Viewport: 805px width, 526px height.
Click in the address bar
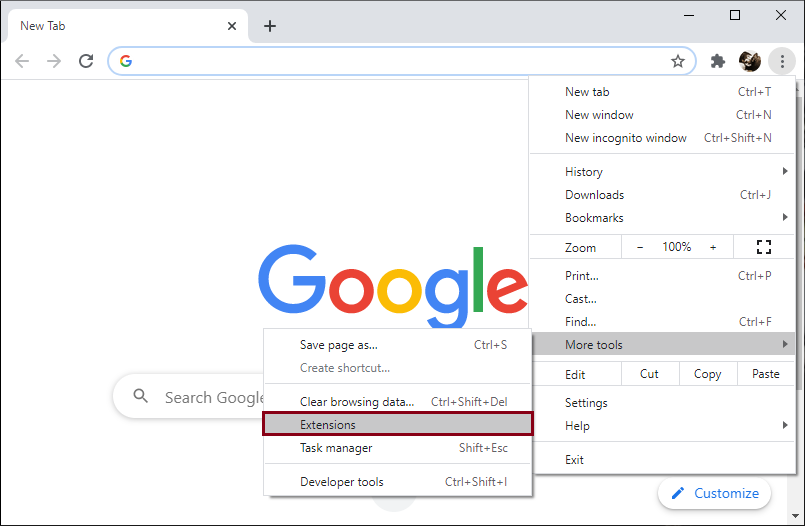pos(400,61)
